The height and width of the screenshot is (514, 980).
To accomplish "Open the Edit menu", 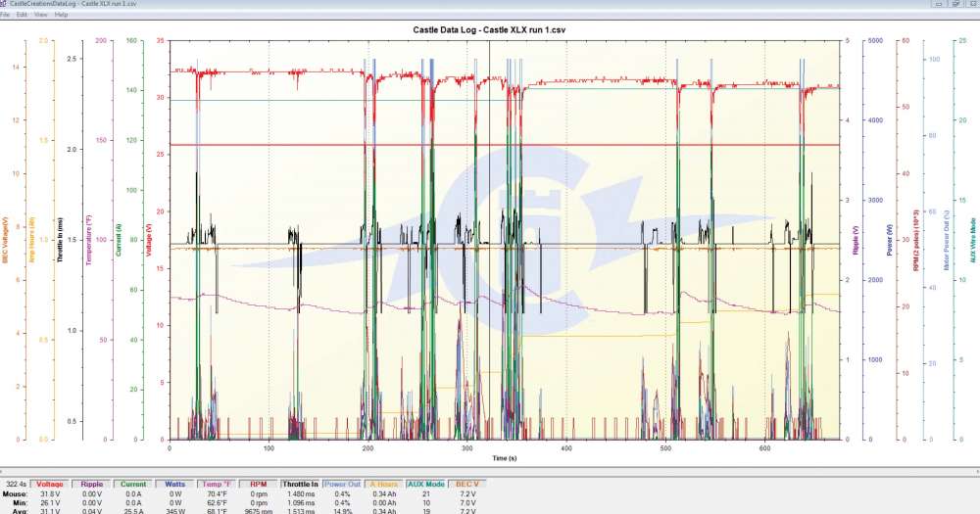I will coord(22,15).
